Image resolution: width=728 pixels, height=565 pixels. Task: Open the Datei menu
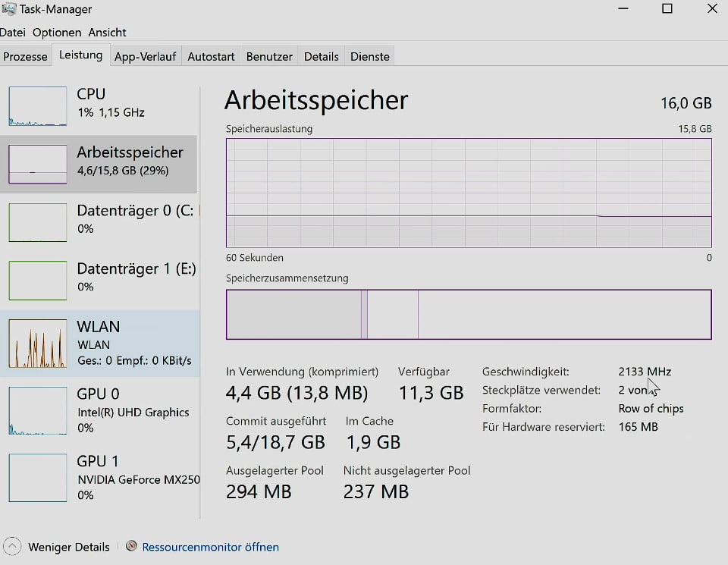13,33
